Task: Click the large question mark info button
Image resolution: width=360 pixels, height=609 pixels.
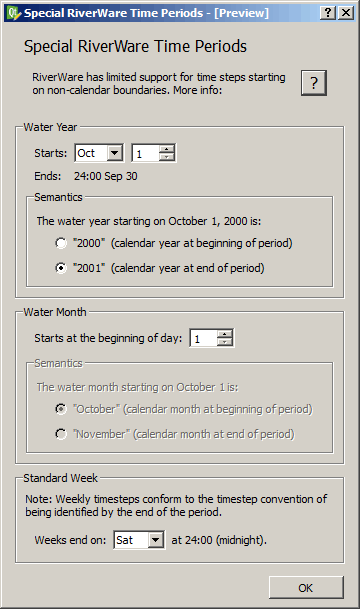Action: [314, 83]
